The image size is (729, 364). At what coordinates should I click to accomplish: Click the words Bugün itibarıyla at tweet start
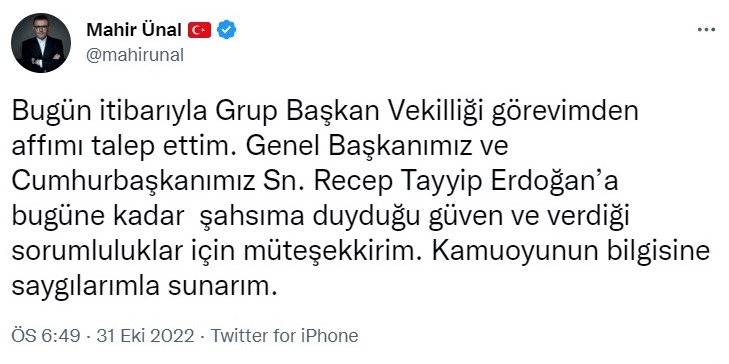(109, 113)
